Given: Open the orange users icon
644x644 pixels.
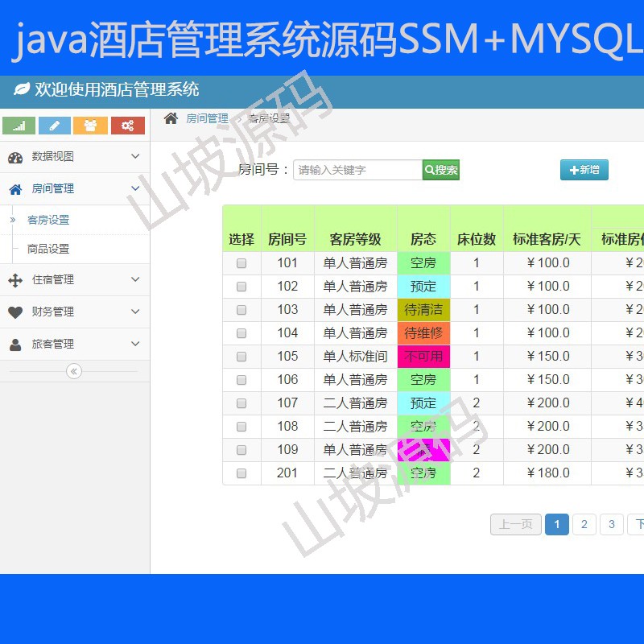Looking at the screenshot, I should [x=90, y=126].
